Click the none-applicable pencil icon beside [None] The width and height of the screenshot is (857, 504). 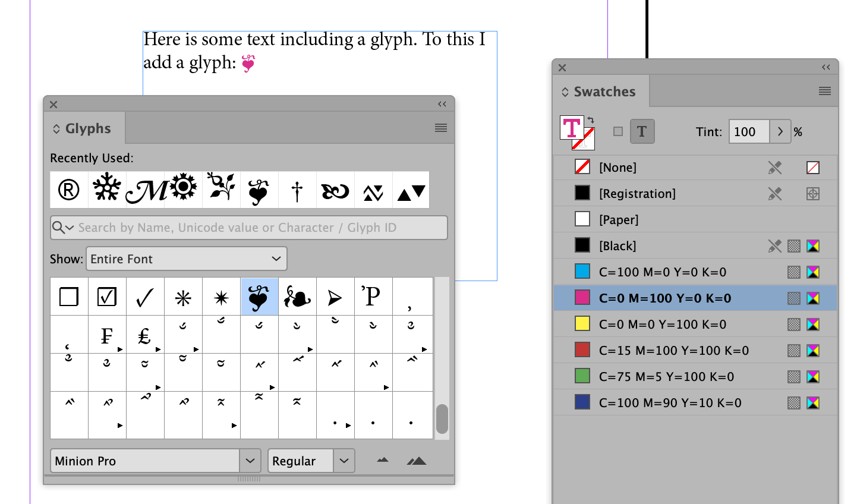click(776, 167)
